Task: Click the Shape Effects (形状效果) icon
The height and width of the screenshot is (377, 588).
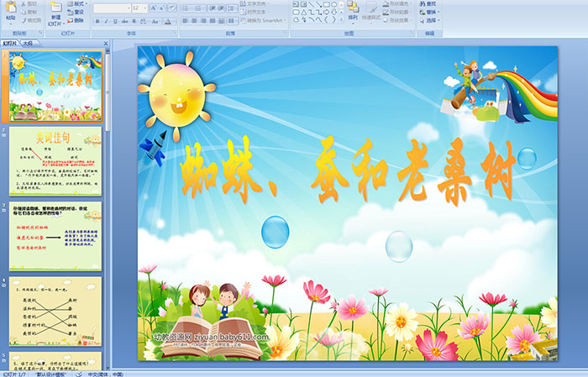Action: [386, 20]
